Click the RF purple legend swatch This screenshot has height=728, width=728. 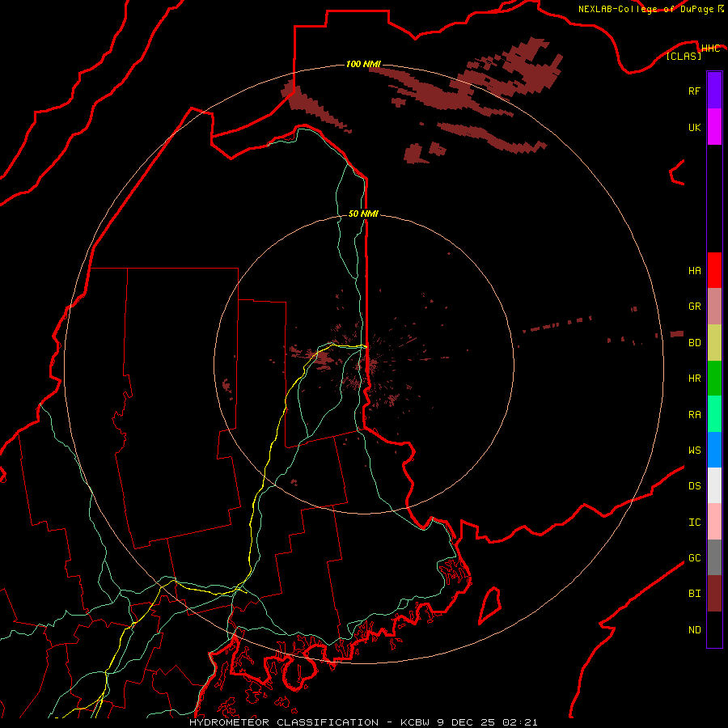point(714,91)
